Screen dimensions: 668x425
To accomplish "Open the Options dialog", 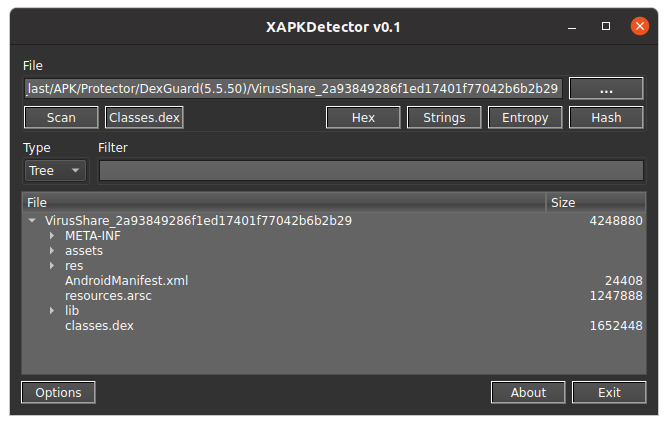I will pos(58,392).
